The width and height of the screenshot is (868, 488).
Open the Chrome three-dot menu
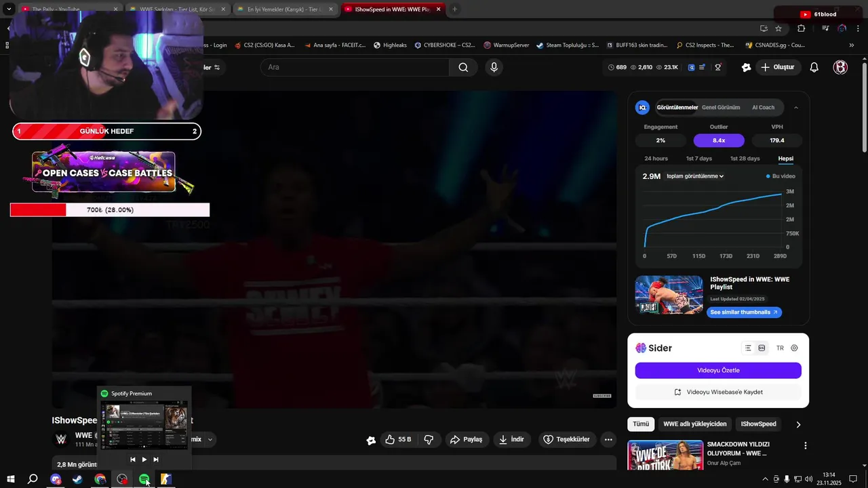click(858, 28)
